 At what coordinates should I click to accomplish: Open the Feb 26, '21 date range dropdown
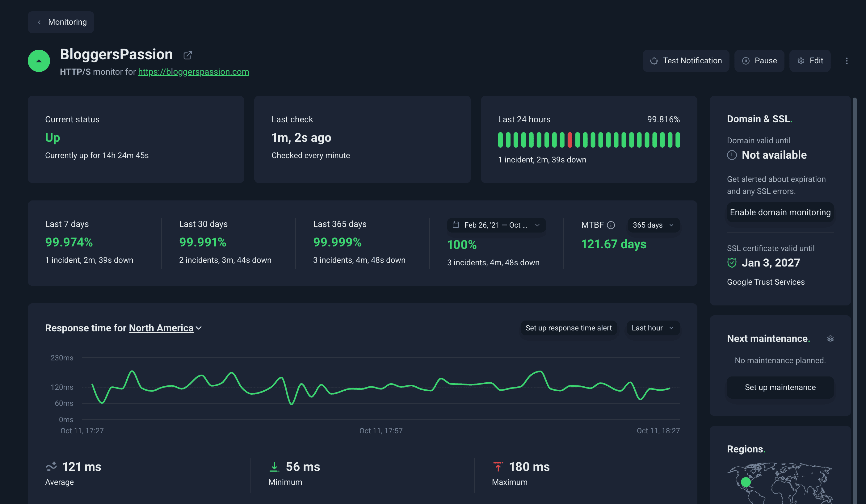tap(496, 225)
